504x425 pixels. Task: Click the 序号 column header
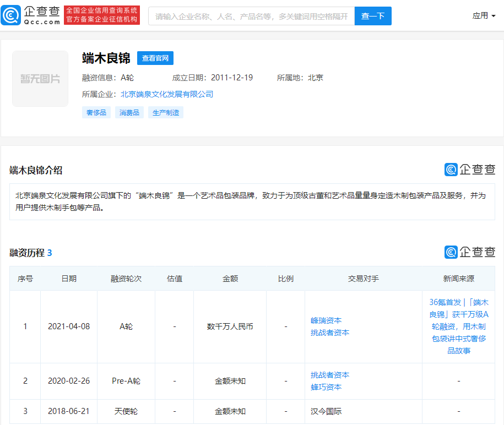point(25,279)
